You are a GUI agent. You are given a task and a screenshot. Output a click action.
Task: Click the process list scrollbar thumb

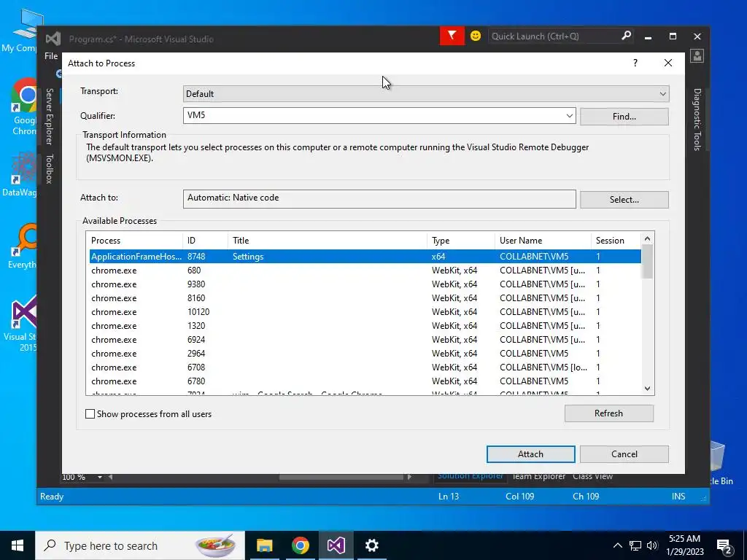click(647, 261)
